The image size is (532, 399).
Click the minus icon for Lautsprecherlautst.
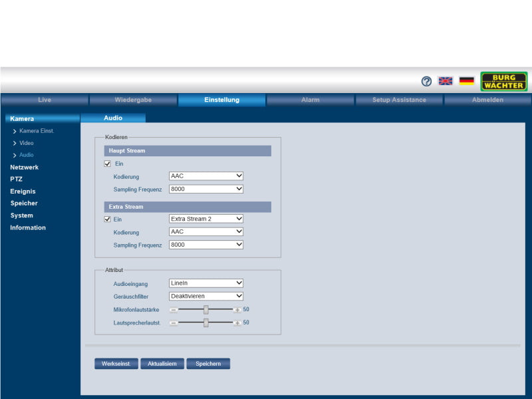[x=174, y=323]
